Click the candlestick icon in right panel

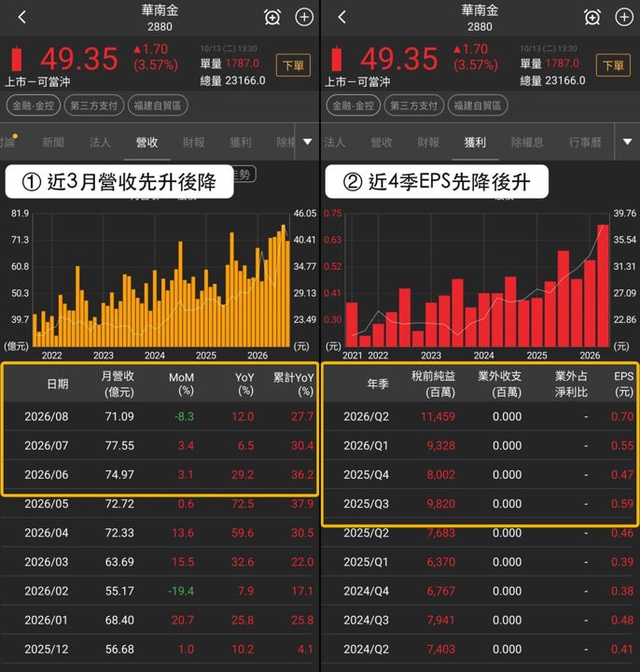point(337,58)
